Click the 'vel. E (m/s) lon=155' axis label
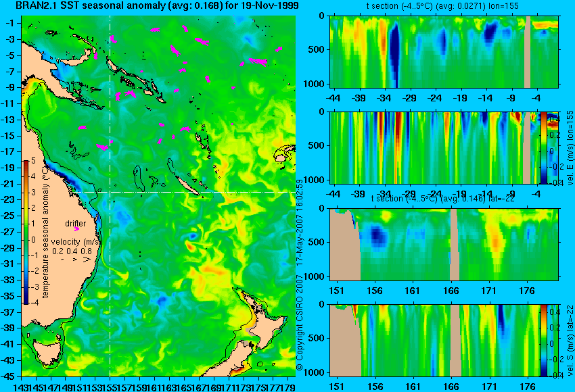 [x=570, y=147]
